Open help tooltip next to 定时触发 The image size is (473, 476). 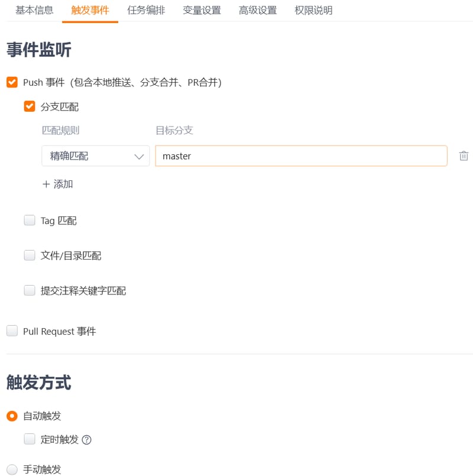(x=86, y=439)
